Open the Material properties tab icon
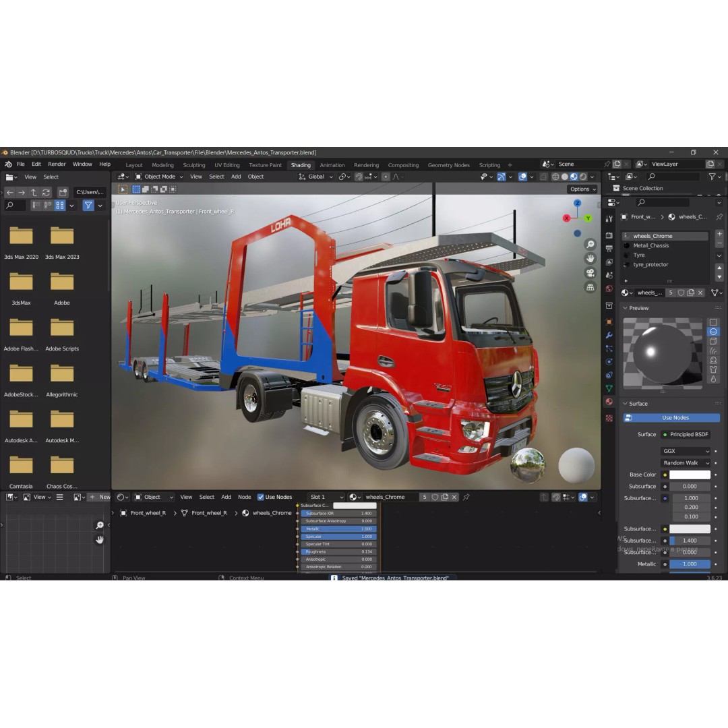This screenshot has height=728, width=728. coord(609,402)
